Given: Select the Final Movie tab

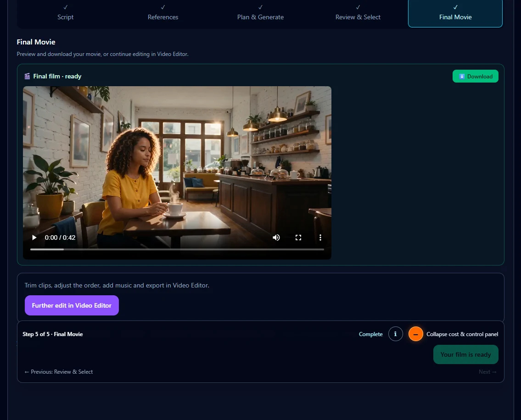Looking at the screenshot, I should point(455,13).
